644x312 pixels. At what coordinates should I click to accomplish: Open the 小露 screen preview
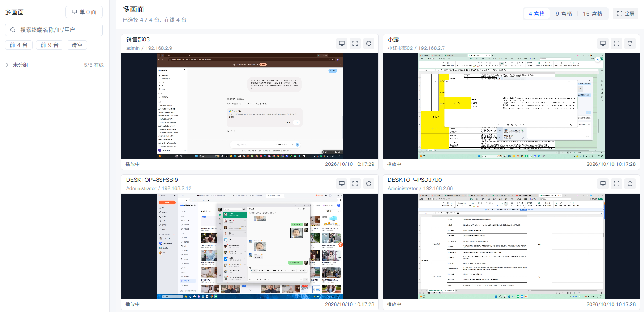click(511, 106)
